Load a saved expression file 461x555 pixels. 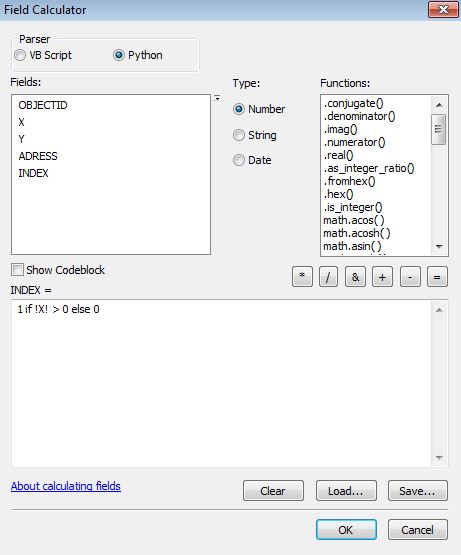tap(346, 491)
